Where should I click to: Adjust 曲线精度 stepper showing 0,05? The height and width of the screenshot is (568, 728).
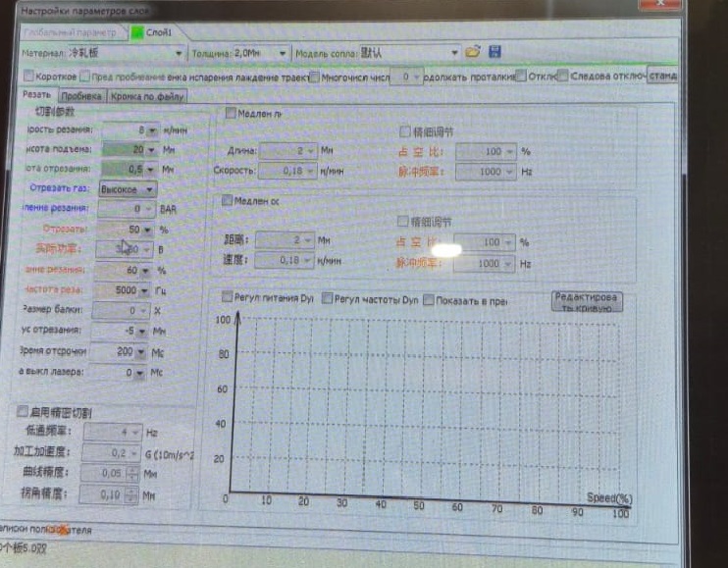(x=131, y=474)
